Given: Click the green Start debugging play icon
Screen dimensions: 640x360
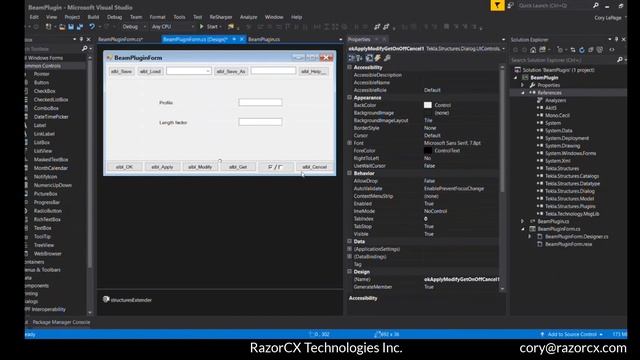Looking at the screenshot, I should pyautogui.click(x=201, y=27).
